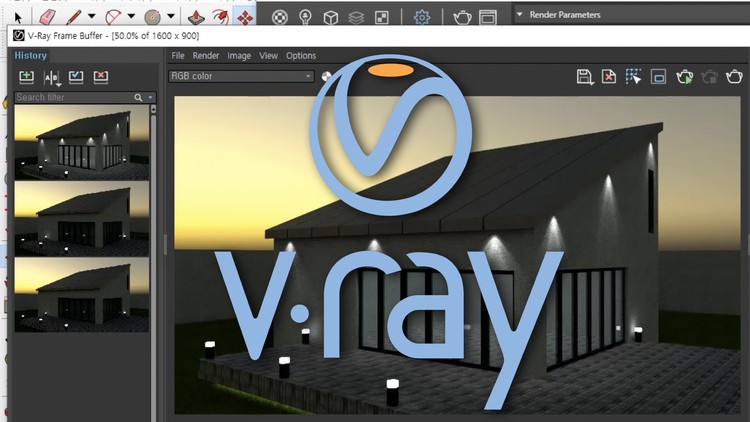Open the Arc tool dropdown arrow

132,16
